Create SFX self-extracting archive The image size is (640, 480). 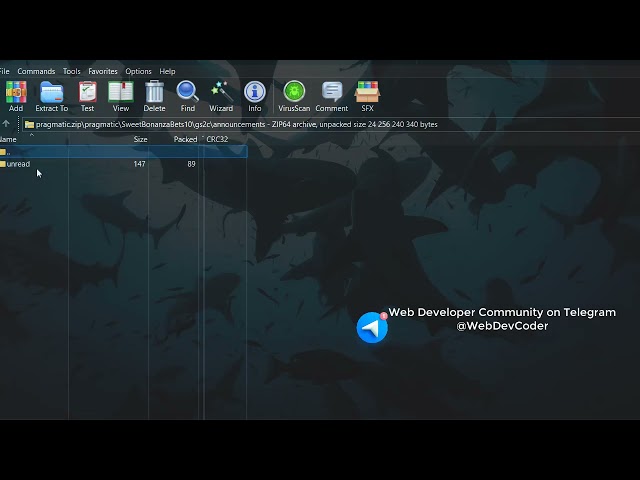pos(367,96)
